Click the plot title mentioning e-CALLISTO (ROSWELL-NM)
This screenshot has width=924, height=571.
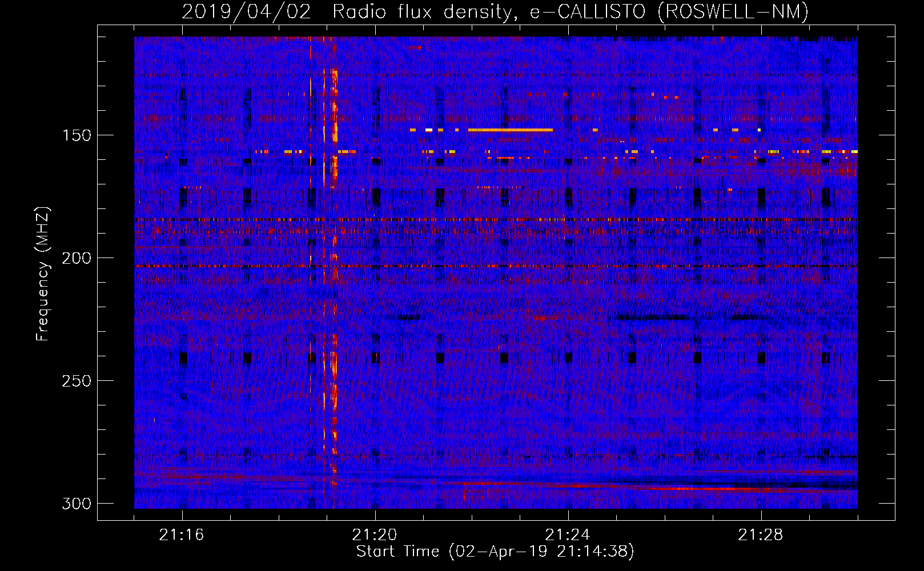pyautogui.click(x=495, y=11)
